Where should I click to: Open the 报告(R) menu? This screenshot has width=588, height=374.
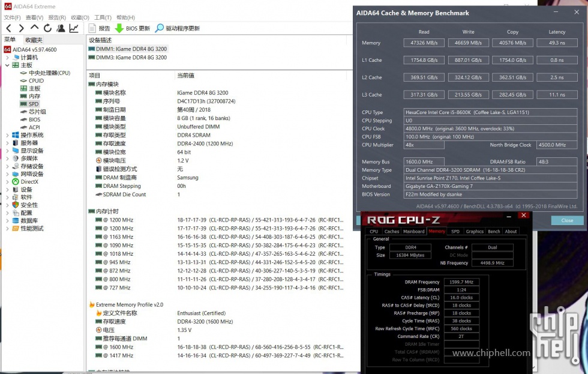tap(57, 17)
